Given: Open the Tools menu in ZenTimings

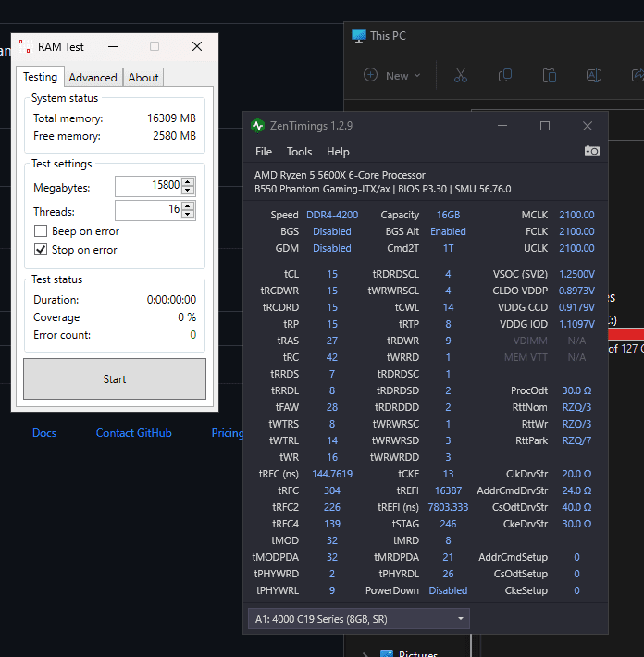Looking at the screenshot, I should (x=299, y=152).
